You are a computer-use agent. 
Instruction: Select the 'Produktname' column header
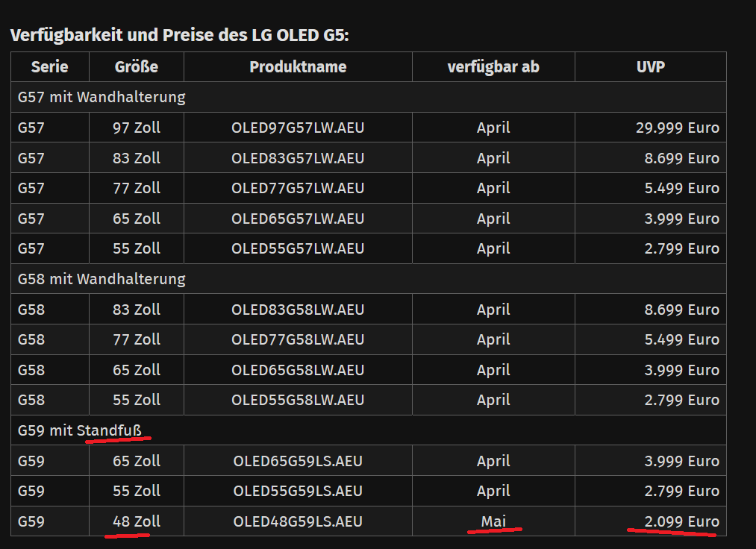pos(299,66)
